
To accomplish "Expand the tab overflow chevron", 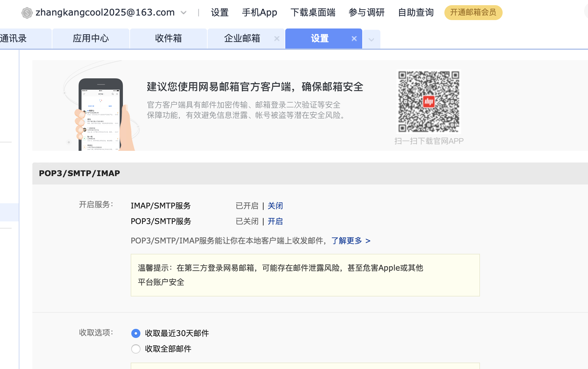I will tap(371, 39).
